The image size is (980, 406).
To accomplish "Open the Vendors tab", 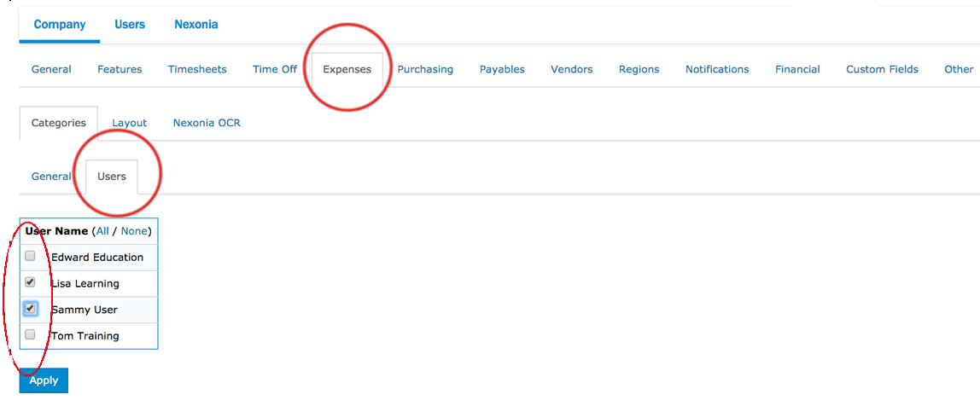I will click(x=571, y=70).
